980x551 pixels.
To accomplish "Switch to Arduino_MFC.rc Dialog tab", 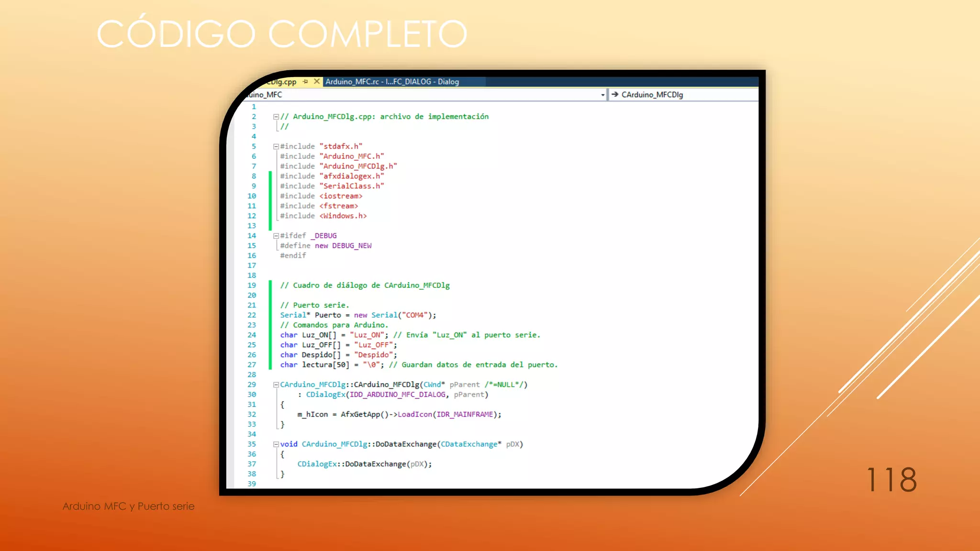I will pos(392,82).
